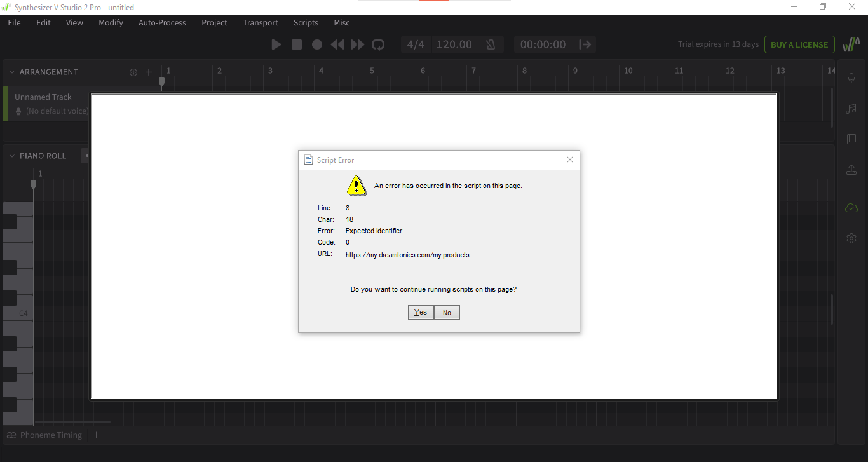The image size is (868, 462).
Task: Click the piano roll playhead marker
Action: pyautogui.click(x=33, y=184)
